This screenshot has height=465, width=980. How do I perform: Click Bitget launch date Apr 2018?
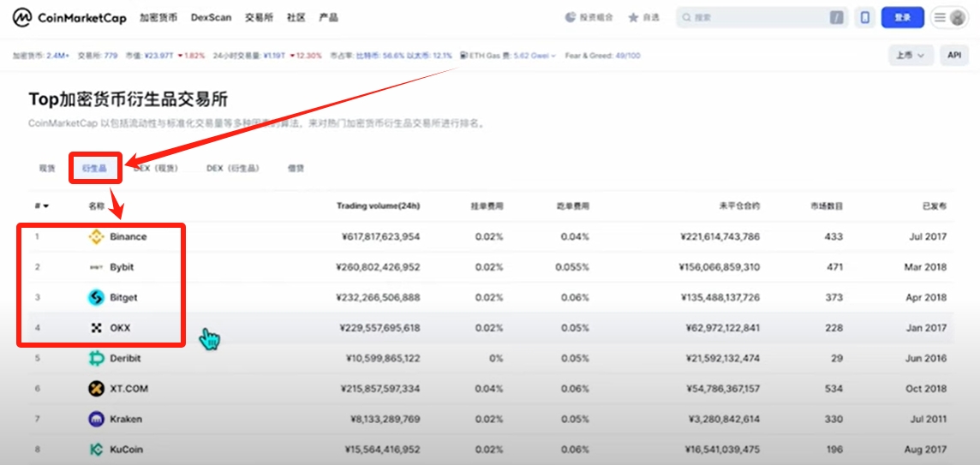pyautogui.click(x=926, y=297)
